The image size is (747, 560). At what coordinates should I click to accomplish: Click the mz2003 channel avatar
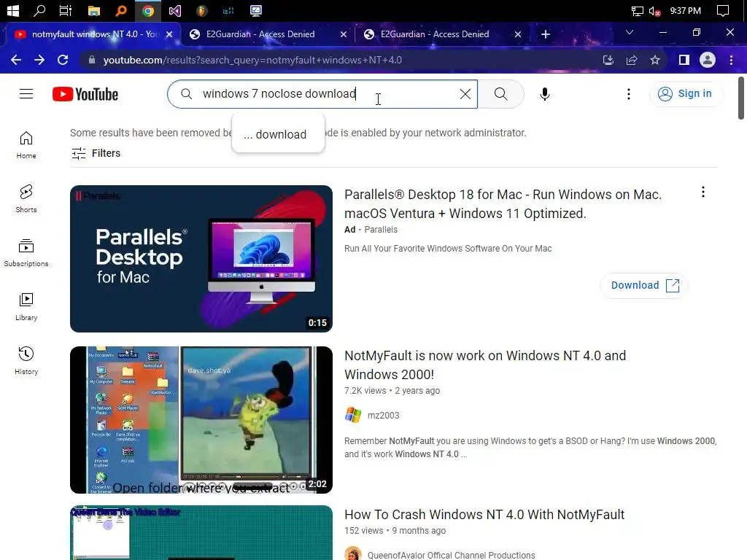(353, 415)
